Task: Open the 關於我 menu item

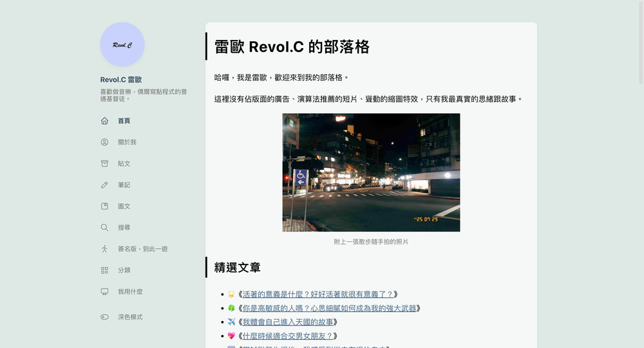Action: 127,142
